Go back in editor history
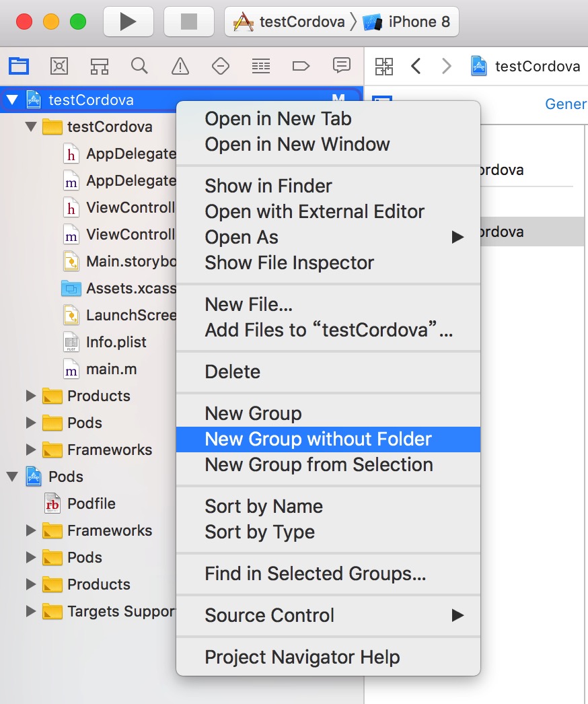This screenshot has width=588, height=704. coord(416,67)
